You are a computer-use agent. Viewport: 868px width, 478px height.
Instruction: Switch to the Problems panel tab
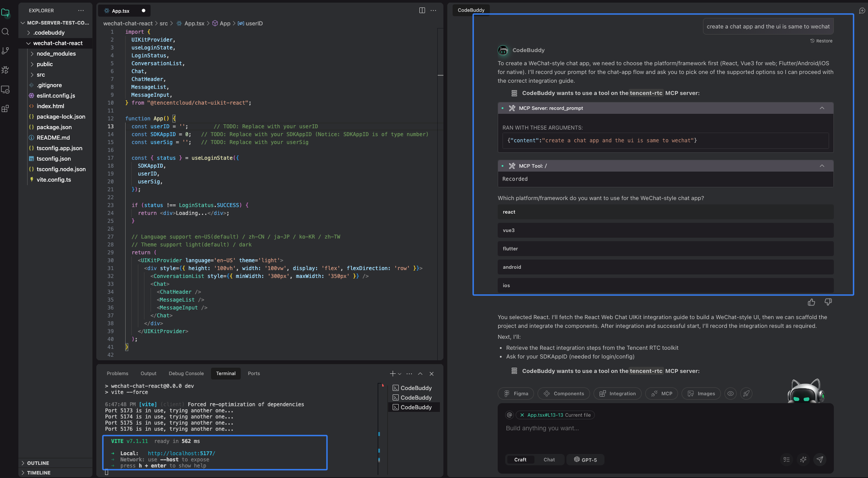click(x=117, y=373)
